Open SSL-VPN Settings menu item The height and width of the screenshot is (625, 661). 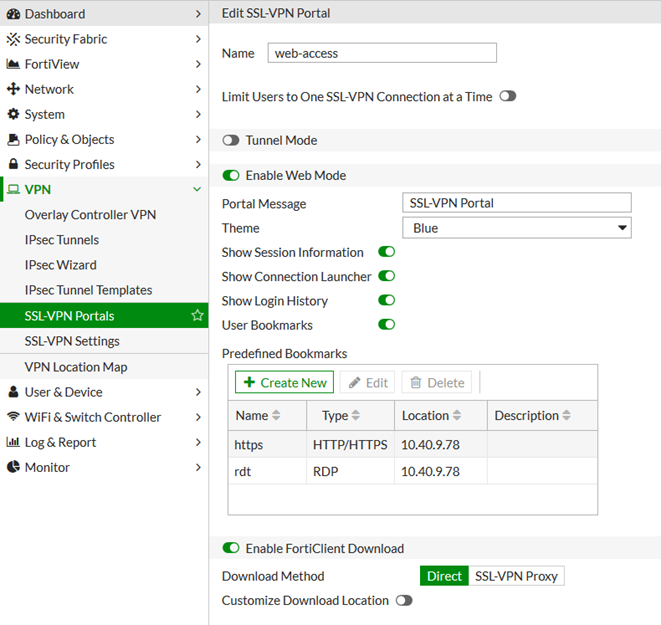tap(72, 341)
